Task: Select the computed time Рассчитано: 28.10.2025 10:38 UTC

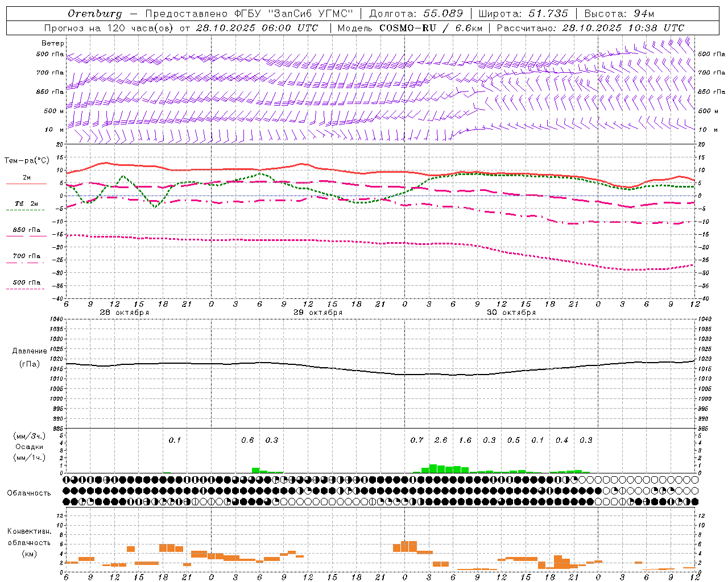Action: 590,28
